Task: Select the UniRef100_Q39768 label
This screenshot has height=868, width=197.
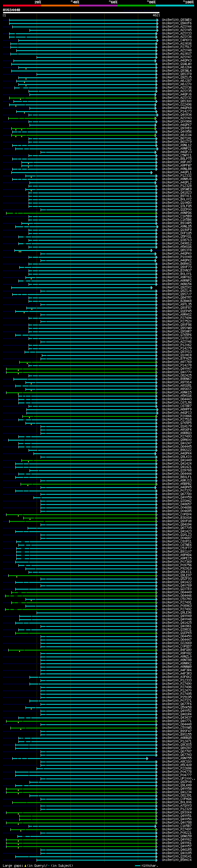Action: (177, 470)
